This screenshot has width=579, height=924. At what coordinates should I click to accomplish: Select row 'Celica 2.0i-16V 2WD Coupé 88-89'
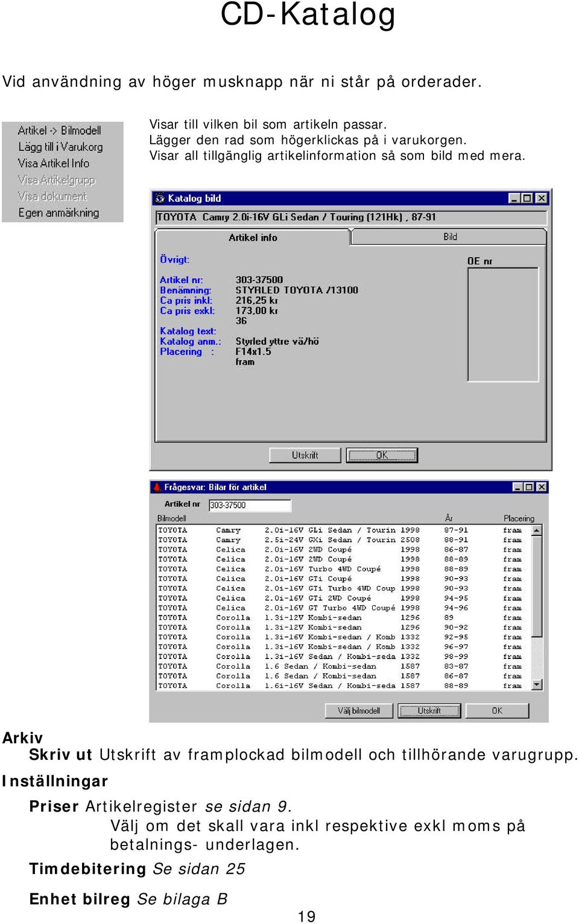344,559
